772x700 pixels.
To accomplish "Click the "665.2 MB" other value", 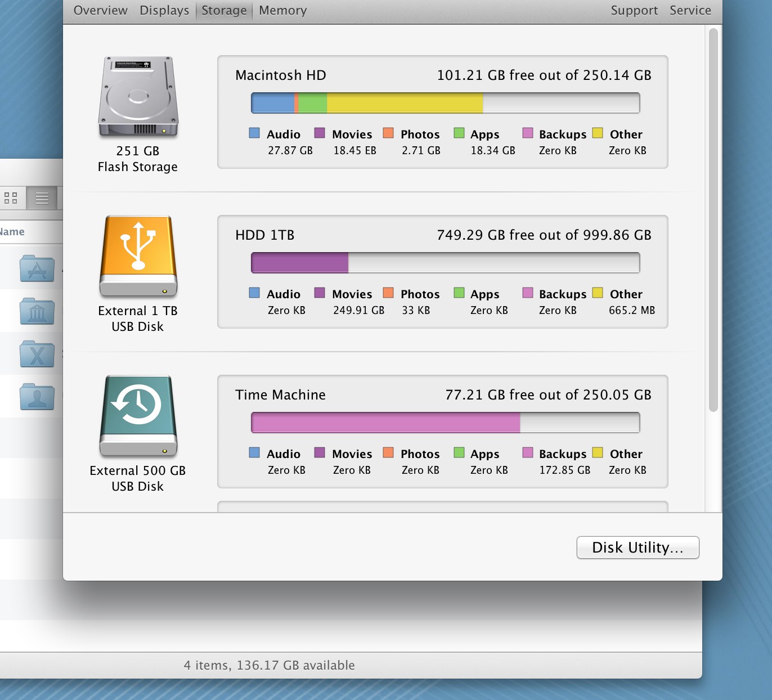I will point(632,311).
